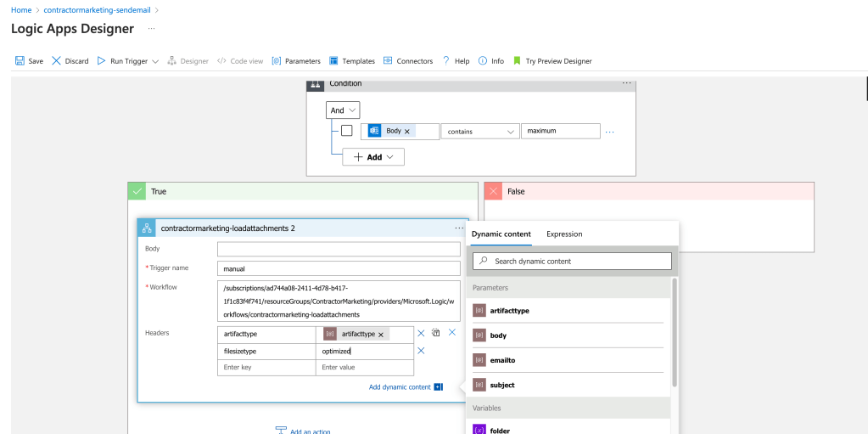
Task: Open Templates from the toolbar
Action: [352, 61]
